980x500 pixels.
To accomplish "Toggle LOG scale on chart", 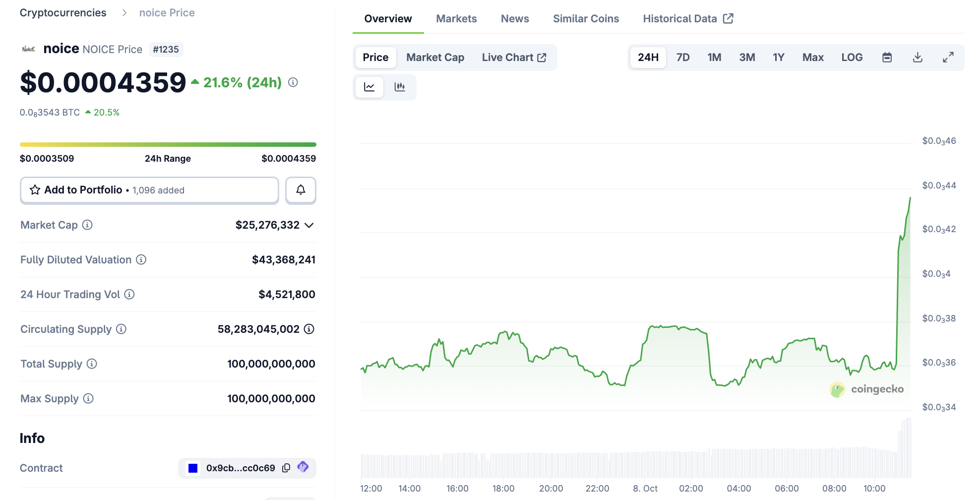I will (852, 58).
